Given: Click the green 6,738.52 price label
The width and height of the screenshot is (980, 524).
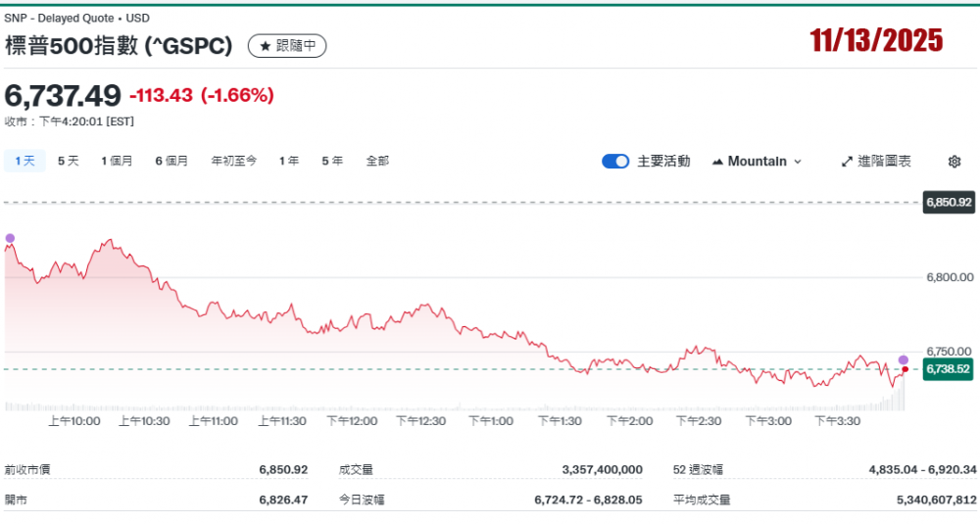Looking at the screenshot, I should pyautogui.click(x=948, y=369).
